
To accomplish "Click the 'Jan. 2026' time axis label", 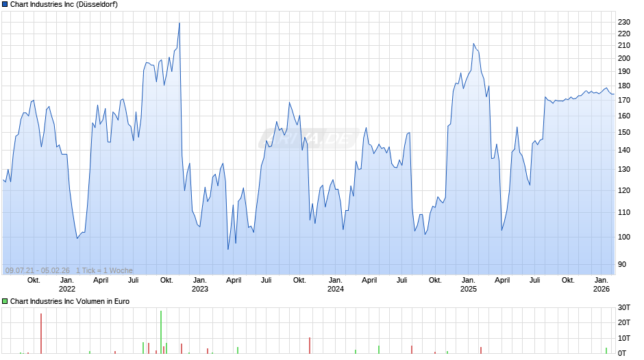I will point(602,285).
